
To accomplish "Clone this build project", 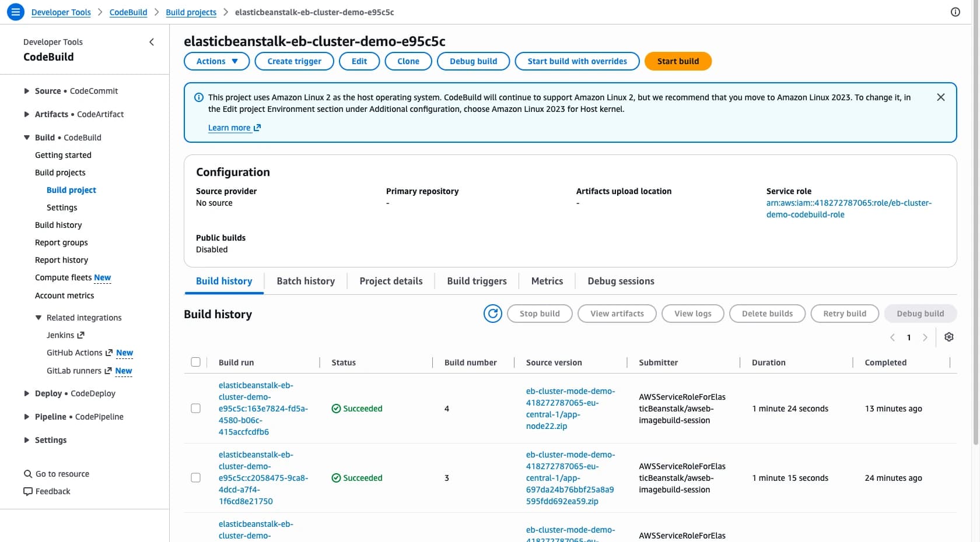I will 408,61.
